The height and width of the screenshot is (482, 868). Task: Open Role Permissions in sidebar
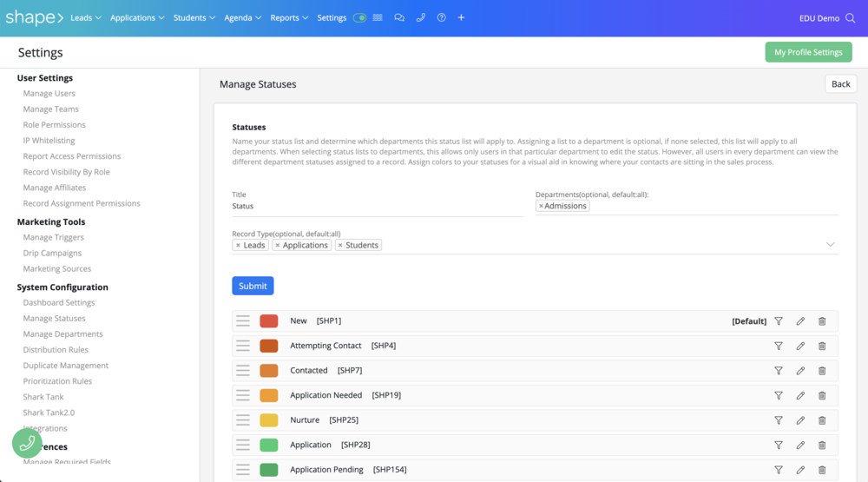(54, 125)
